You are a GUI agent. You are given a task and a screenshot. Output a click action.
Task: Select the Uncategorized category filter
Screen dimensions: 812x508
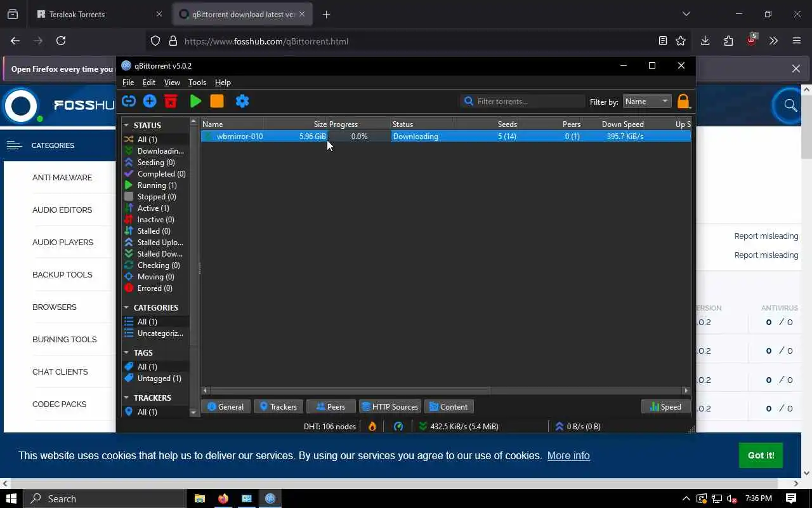(x=155, y=333)
